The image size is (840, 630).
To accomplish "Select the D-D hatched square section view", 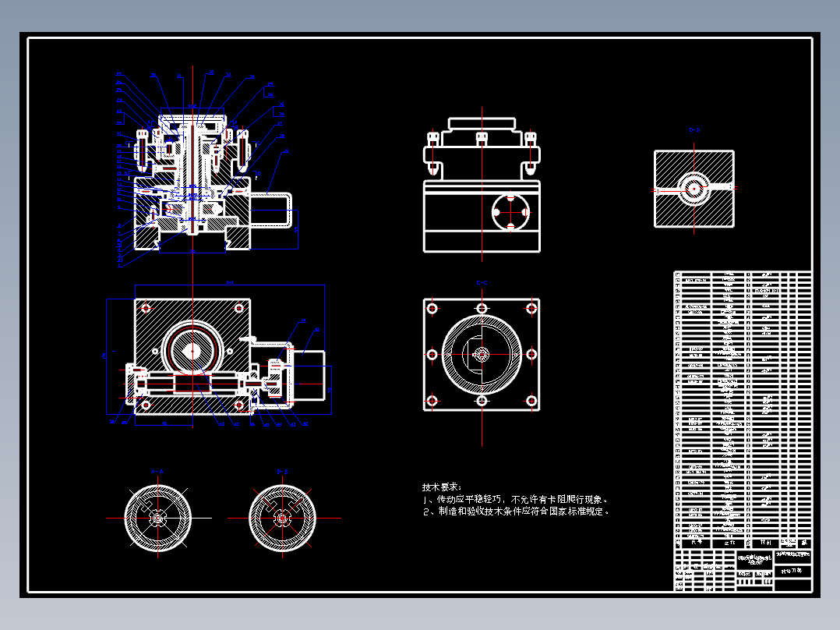I will [694, 189].
